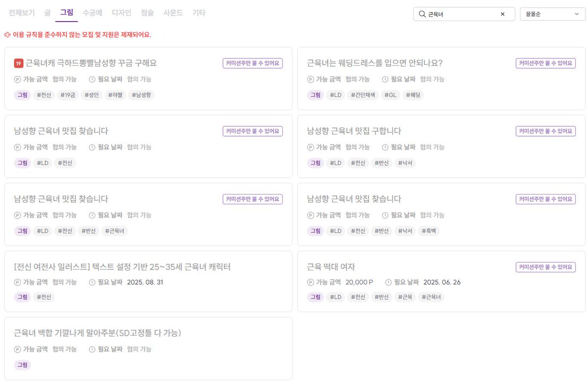Click 커미션주만 볼 수 있어요 badge on 근육 떡대 여자 card
588x389 pixels.
[x=546, y=267]
